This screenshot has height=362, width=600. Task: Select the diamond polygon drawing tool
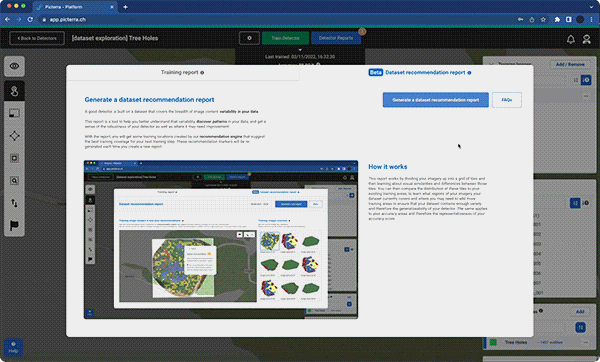(15, 136)
